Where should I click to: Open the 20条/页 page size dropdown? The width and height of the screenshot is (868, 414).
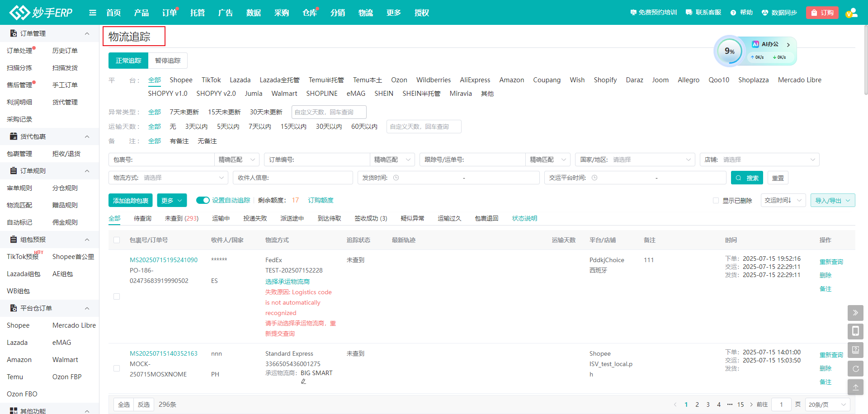[827, 405]
